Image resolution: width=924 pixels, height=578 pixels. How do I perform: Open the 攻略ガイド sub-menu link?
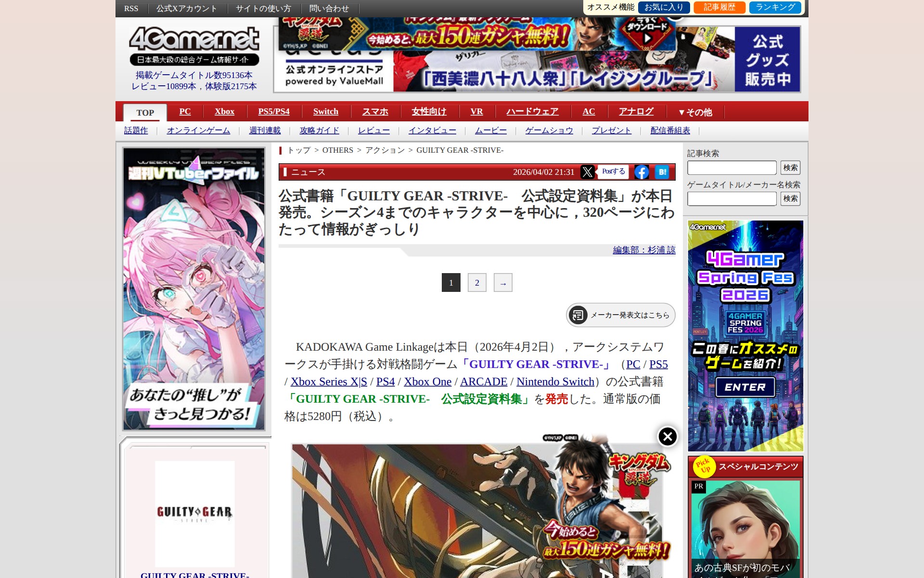click(319, 131)
